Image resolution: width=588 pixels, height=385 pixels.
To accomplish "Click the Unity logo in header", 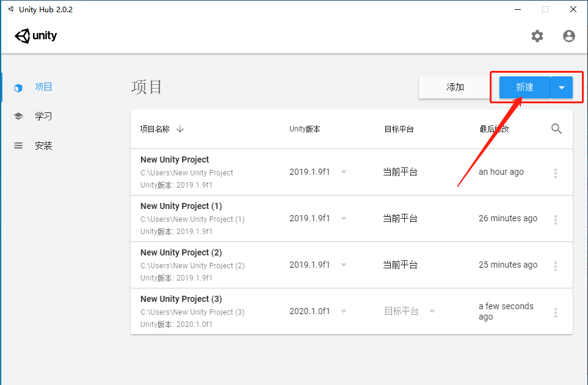I will pyautogui.click(x=35, y=36).
